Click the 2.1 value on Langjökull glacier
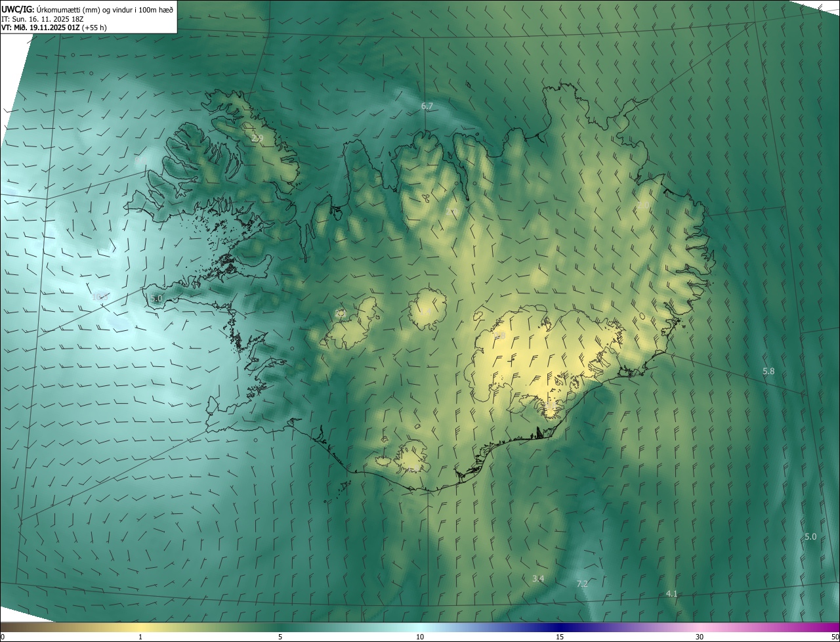Screen dimensions: 840x642 pos(340,314)
